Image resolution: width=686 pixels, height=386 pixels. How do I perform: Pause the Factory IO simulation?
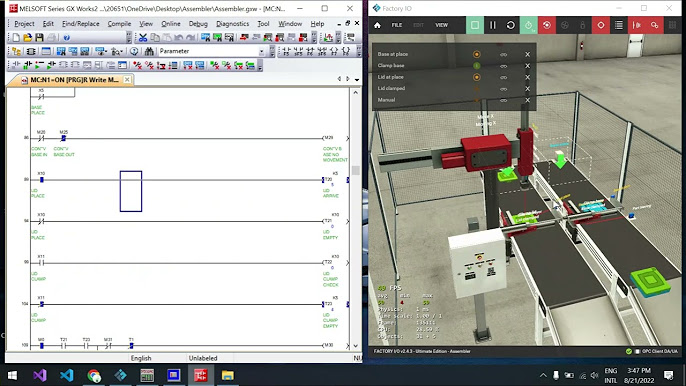point(493,25)
